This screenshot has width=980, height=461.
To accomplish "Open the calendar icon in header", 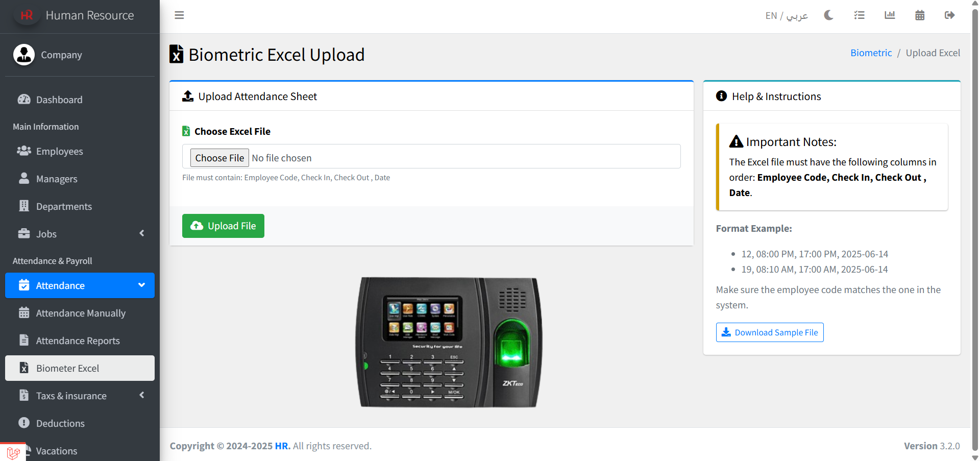I will [x=920, y=15].
